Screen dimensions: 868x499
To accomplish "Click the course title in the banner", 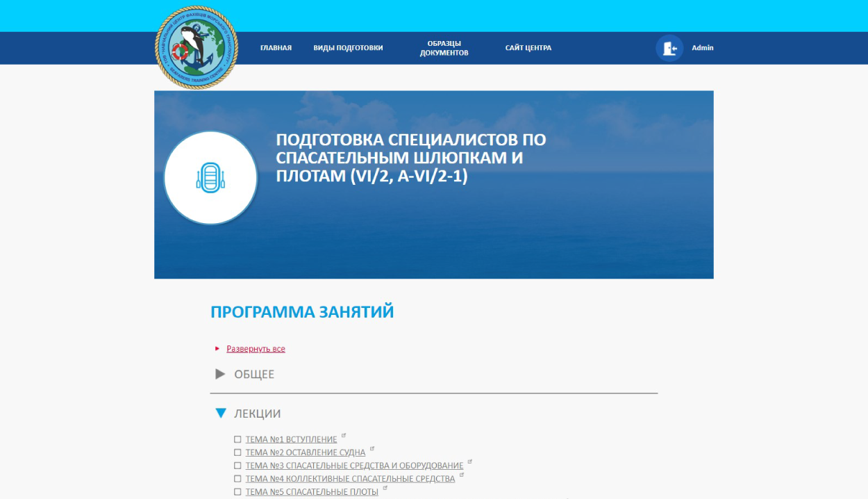I will 411,158.
